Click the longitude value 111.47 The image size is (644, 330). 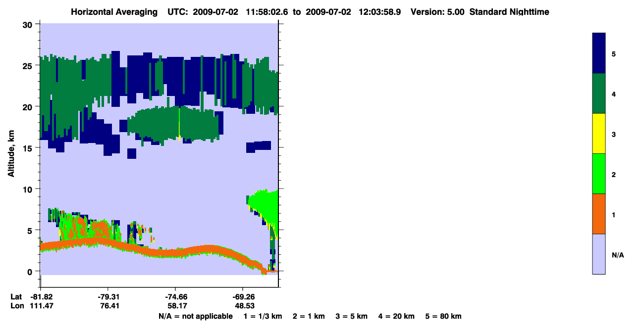(x=42, y=306)
